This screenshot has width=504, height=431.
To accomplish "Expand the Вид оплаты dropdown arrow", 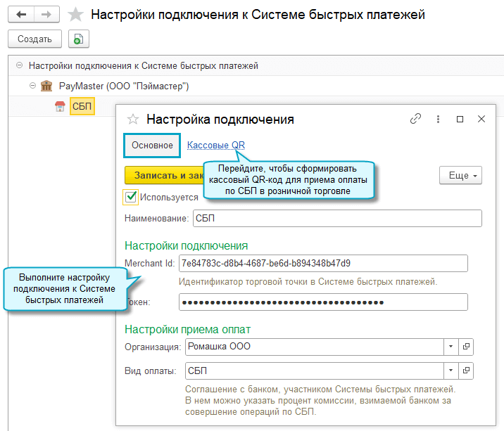I will pyautogui.click(x=451, y=371).
